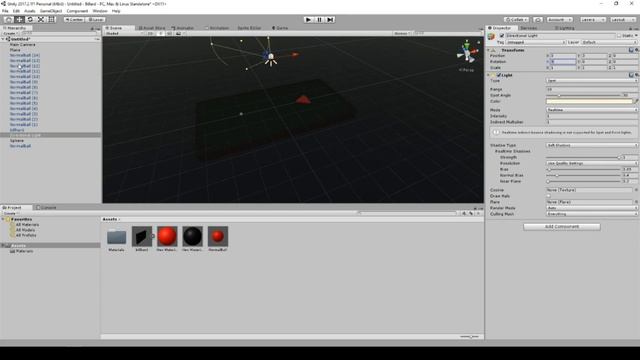Open the Hierarchy Create button menu
Screen dimensions: 640x360
pos(10,33)
